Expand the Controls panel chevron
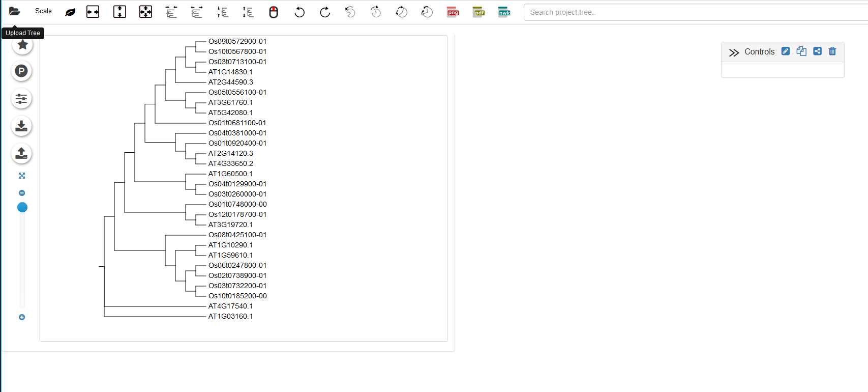This screenshot has width=868, height=392. point(734,52)
